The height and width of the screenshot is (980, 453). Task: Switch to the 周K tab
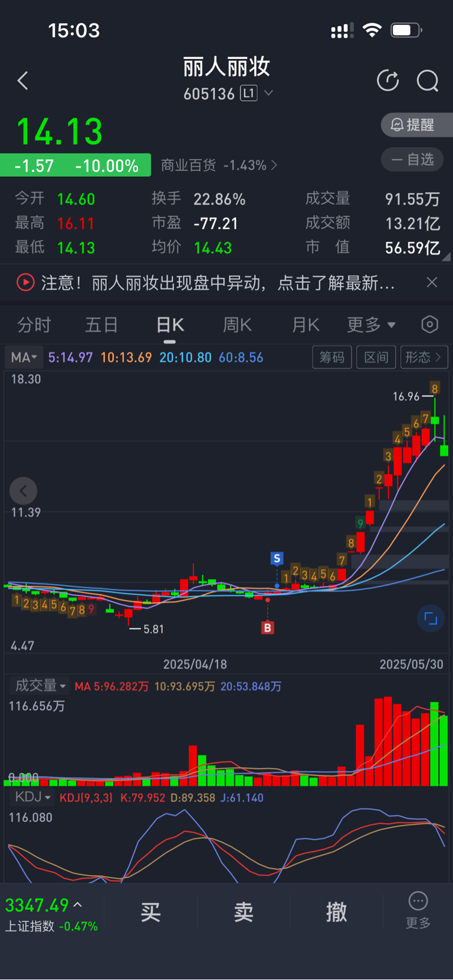(x=237, y=325)
